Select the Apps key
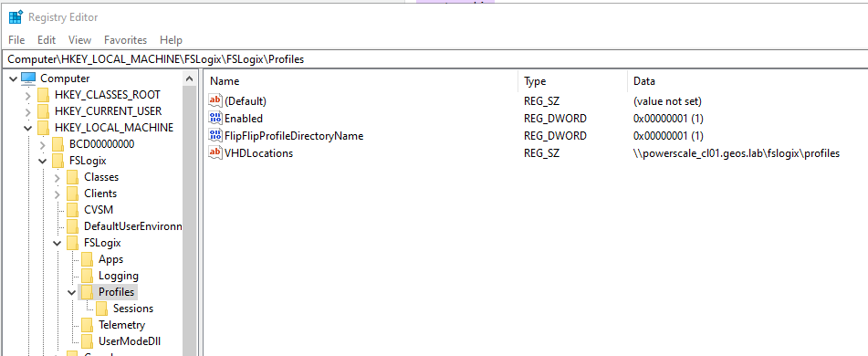Viewport: 868px width, 356px height. click(110, 259)
